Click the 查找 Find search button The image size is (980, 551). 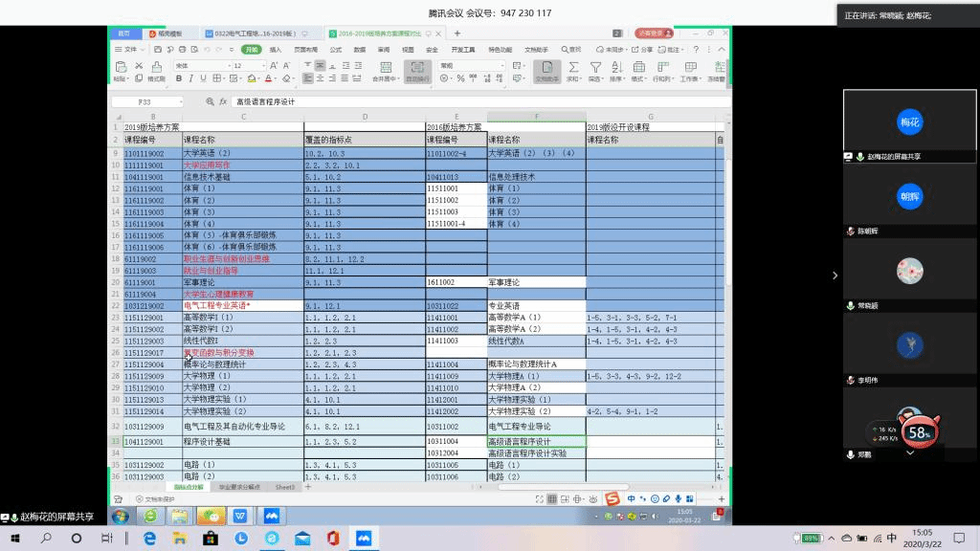(x=570, y=50)
